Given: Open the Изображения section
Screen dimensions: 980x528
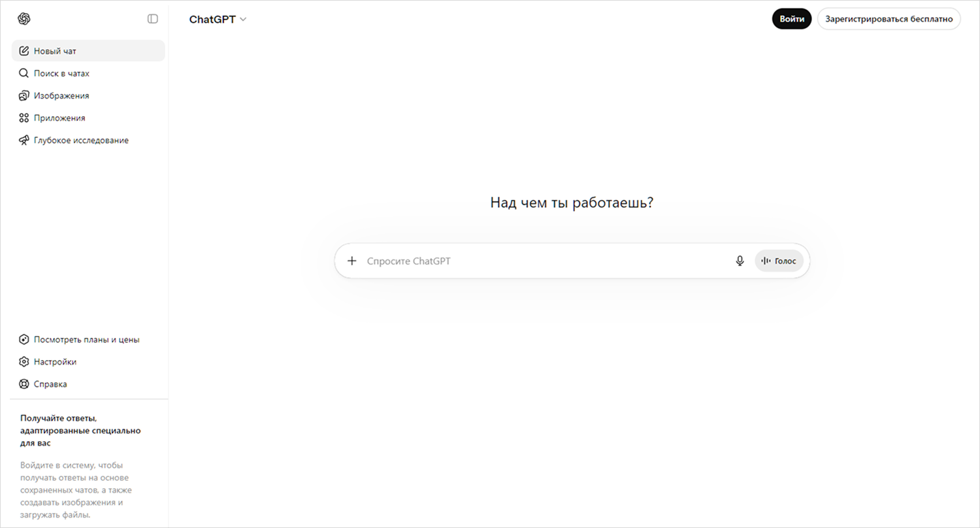Looking at the screenshot, I should point(88,95).
